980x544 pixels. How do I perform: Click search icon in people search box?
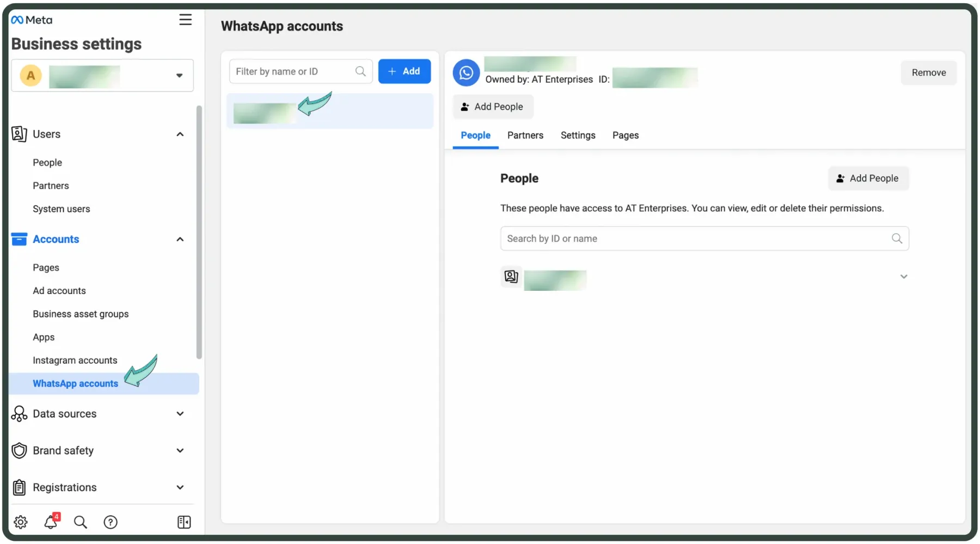pyautogui.click(x=897, y=239)
